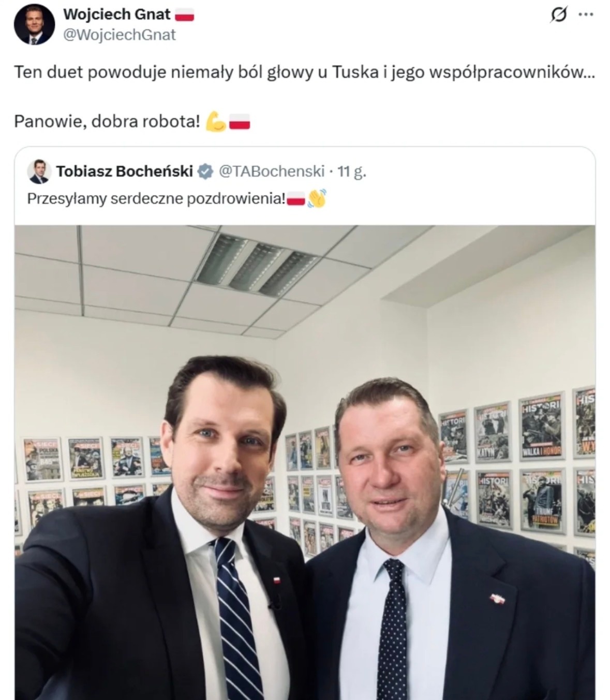Click the Wojciech Gnat display name
610x700 pixels.
coord(116,14)
